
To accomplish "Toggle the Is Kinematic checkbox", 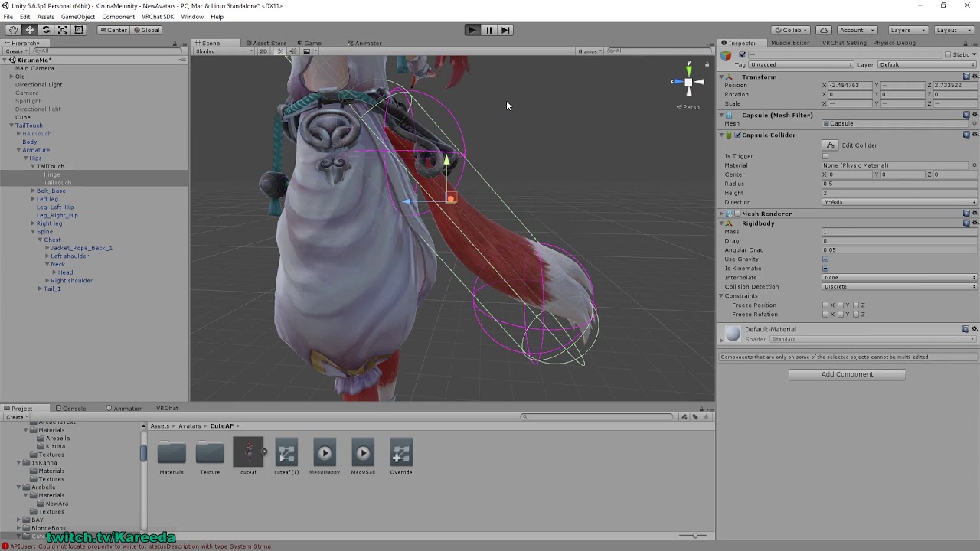I will click(x=825, y=269).
